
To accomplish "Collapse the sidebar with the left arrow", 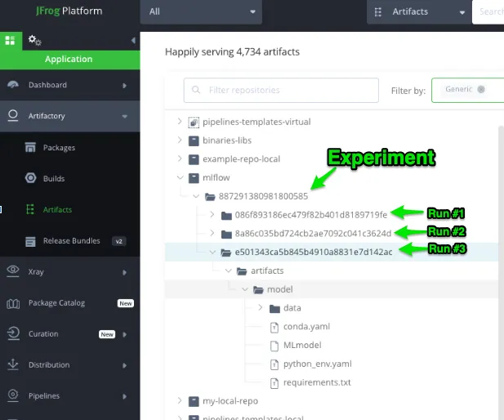I will pyautogui.click(x=133, y=40).
